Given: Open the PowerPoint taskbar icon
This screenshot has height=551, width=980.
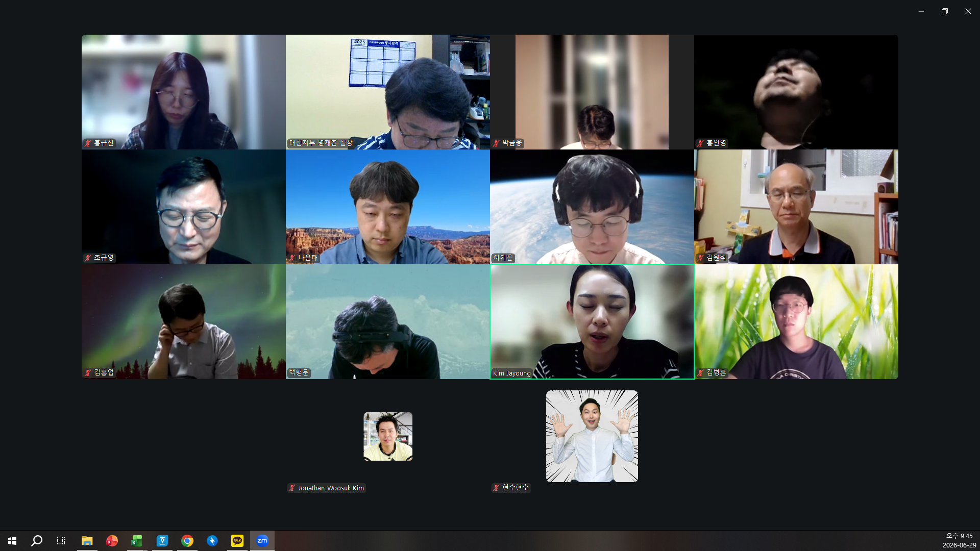Looking at the screenshot, I should coord(112,541).
